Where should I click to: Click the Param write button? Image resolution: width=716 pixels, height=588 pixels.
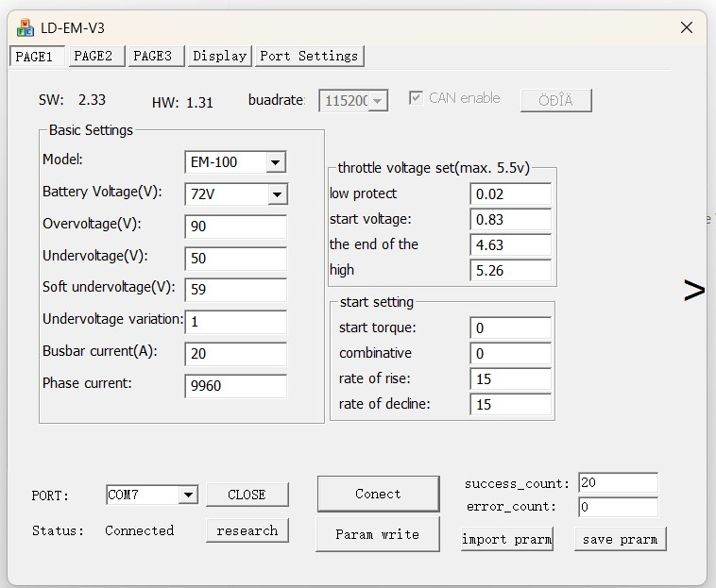coord(377,534)
